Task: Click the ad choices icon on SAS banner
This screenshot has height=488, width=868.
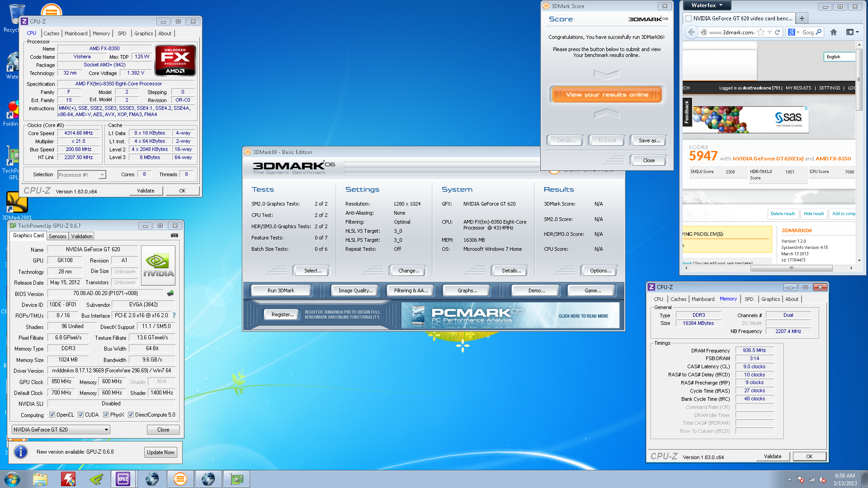Action: point(807,108)
